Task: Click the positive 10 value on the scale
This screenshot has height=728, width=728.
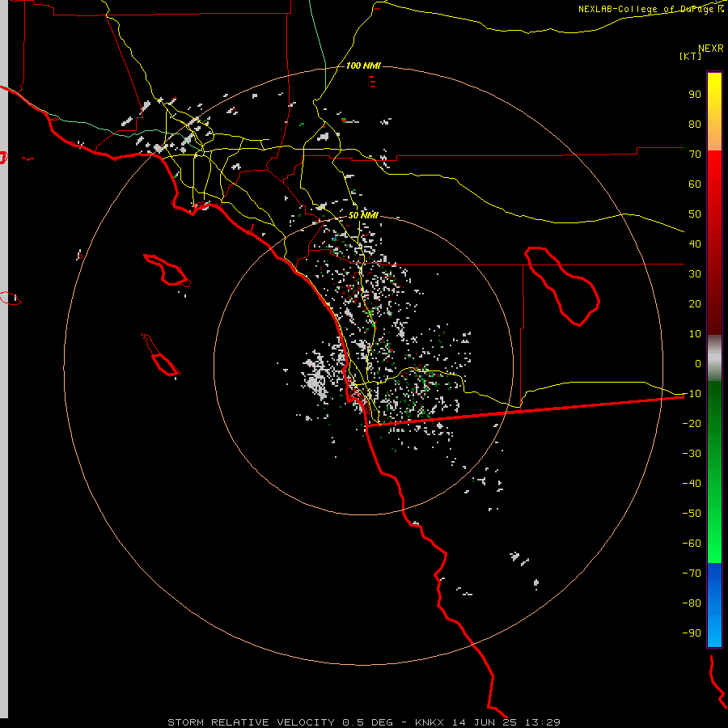Action: 695,334
